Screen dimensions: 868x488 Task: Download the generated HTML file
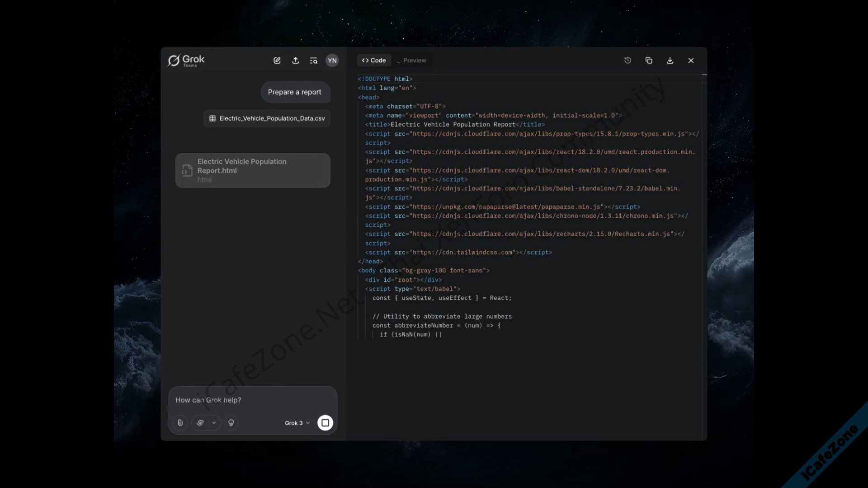tap(670, 61)
